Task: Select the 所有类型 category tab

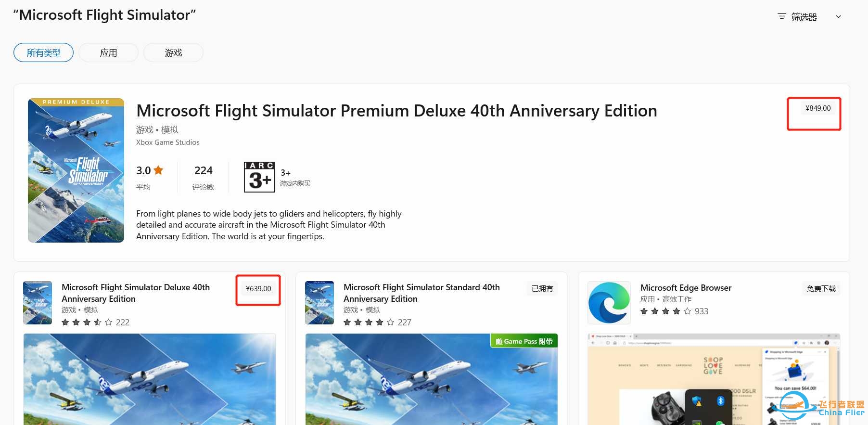Action: click(43, 52)
